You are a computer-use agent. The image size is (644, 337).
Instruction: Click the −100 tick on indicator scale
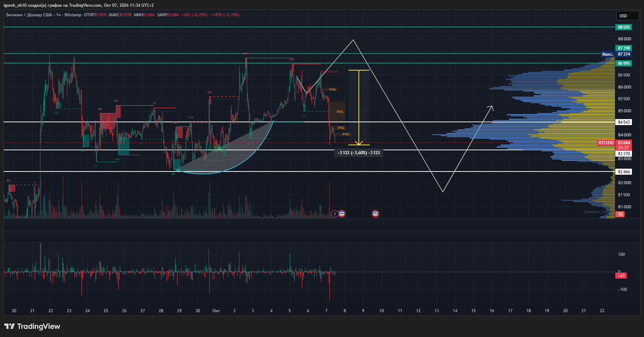click(622, 290)
